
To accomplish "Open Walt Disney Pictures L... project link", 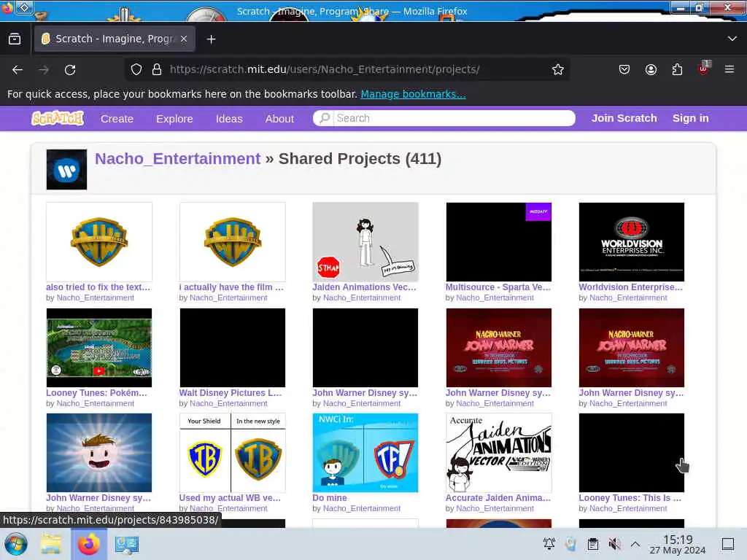I will pos(231,393).
